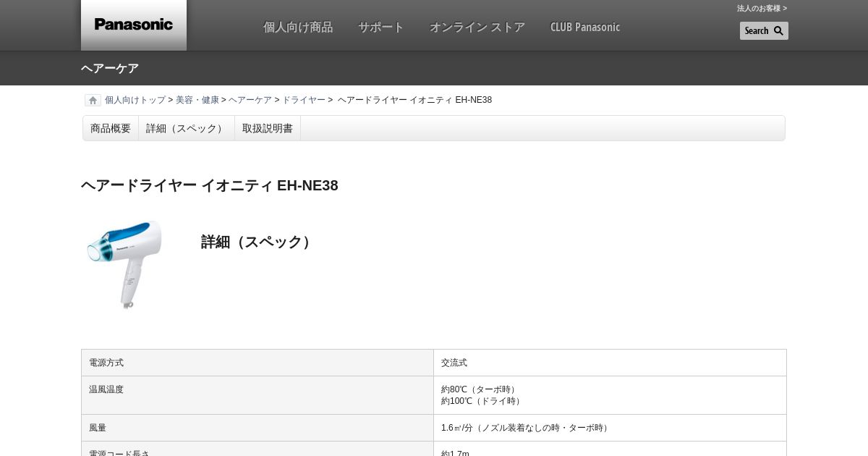Go to ヘアーケア breadcrumb link
Image resolution: width=868 pixels, height=456 pixels.
(250, 100)
